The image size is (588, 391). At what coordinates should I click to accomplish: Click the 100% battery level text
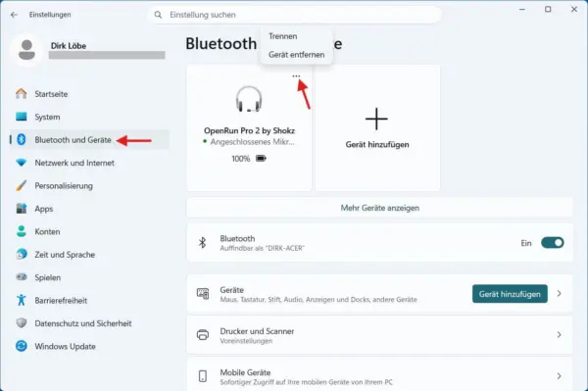click(241, 159)
